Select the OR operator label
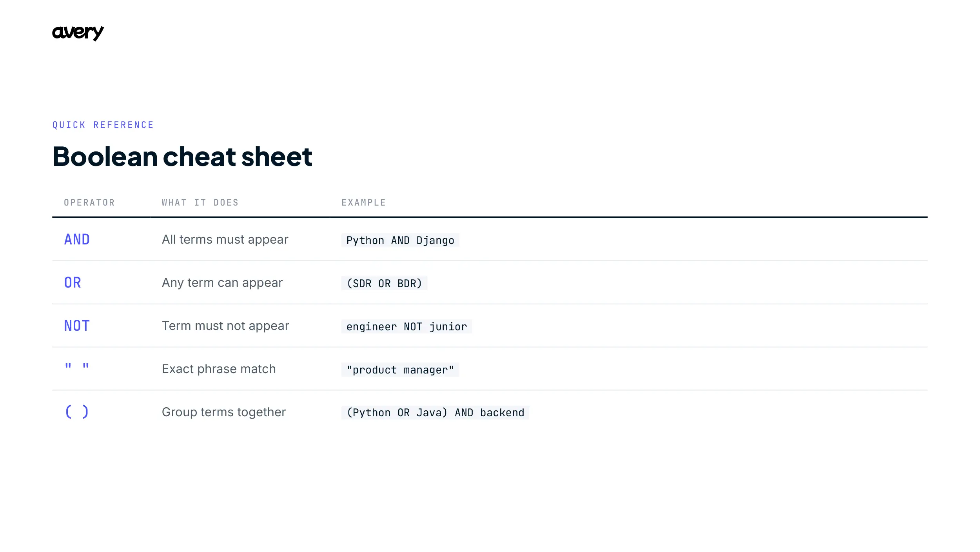The image size is (980, 552). point(73,282)
